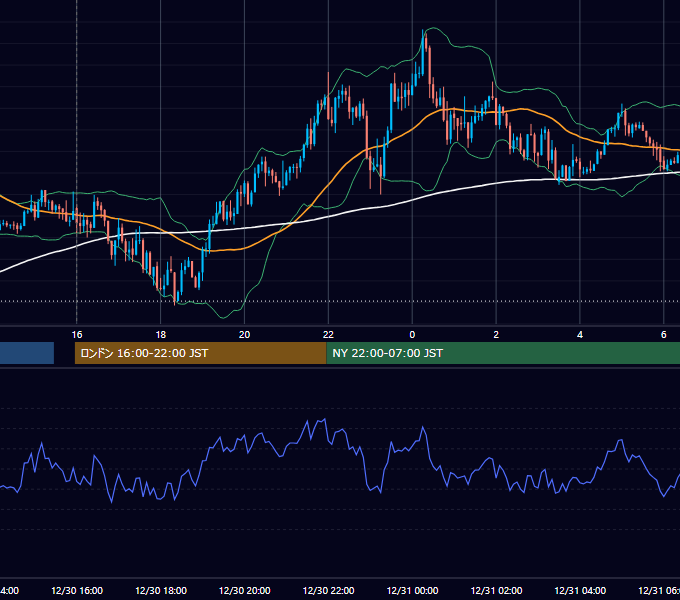
Task: Click hour label 6 on price chart axis
Action: click(x=664, y=334)
